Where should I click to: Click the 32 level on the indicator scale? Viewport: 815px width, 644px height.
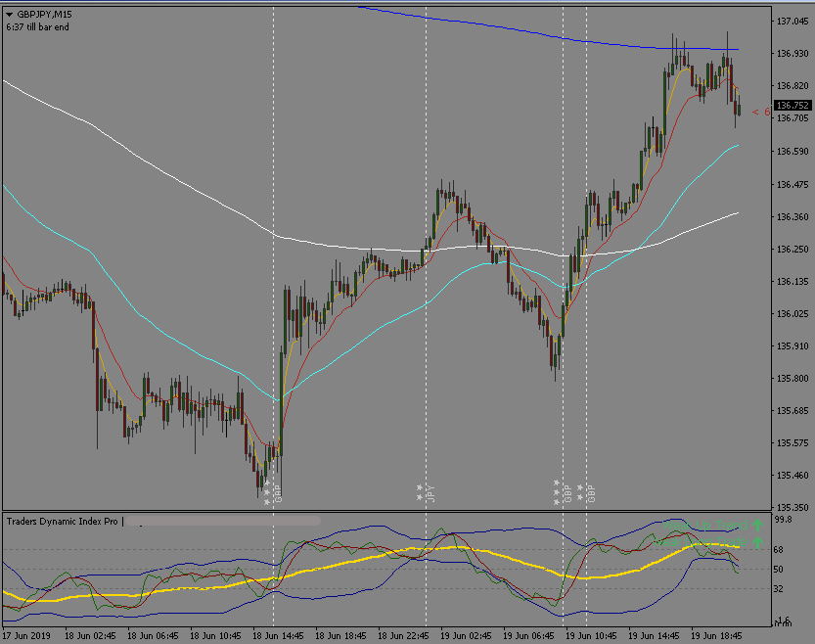[x=778, y=589]
